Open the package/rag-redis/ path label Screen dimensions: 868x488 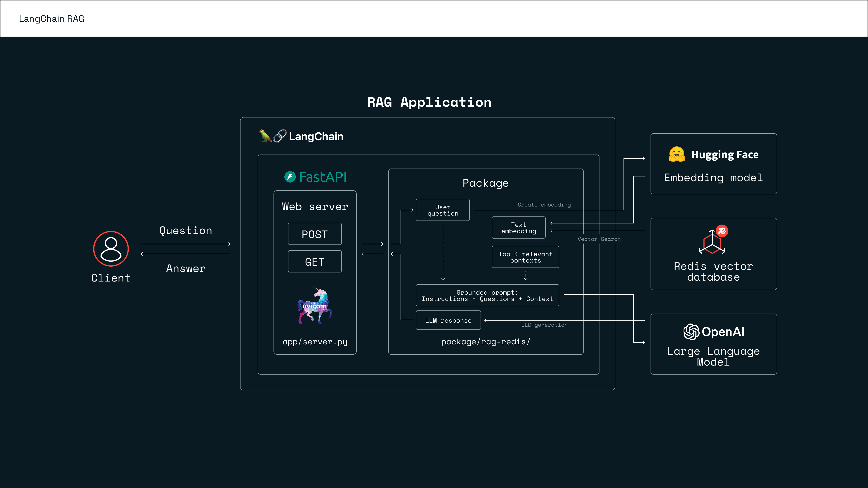486,342
